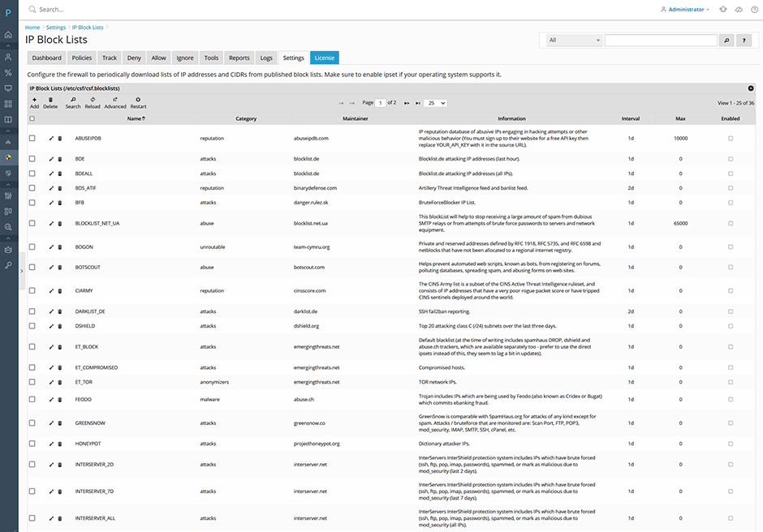The image size is (763, 532).
Task: Expand the All filter dropdown
Action: 574,40
